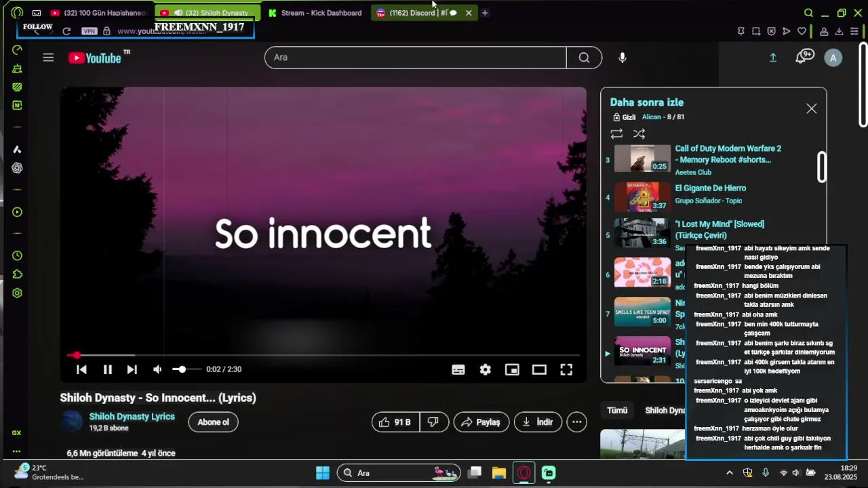Image resolution: width=868 pixels, height=488 pixels.
Task: Open the Shiloh Dynasty Lyrics channel link
Action: click(x=132, y=417)
